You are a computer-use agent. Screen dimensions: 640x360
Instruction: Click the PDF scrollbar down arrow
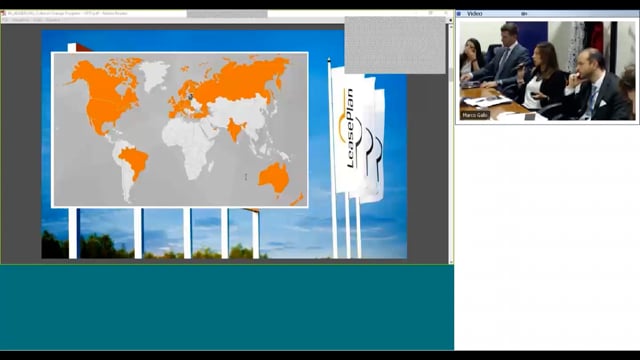click(451, 262)
